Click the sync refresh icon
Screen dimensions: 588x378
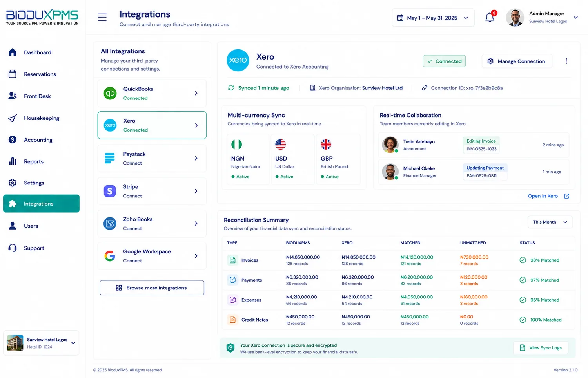[x=231, y=88]
